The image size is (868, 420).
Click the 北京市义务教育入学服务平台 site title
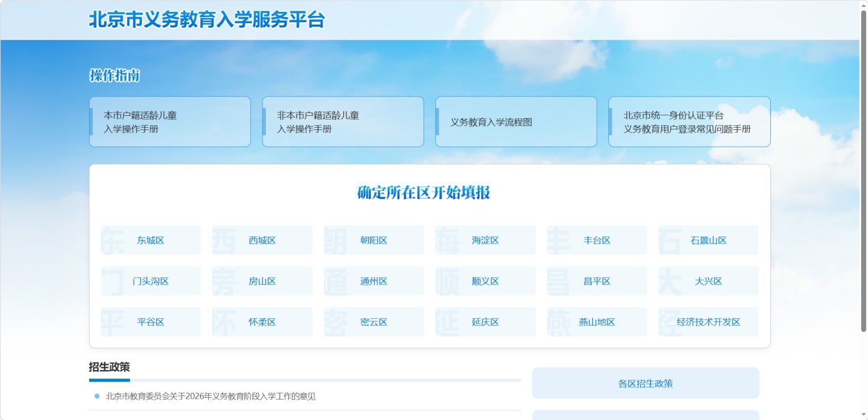tap(207, 20)
